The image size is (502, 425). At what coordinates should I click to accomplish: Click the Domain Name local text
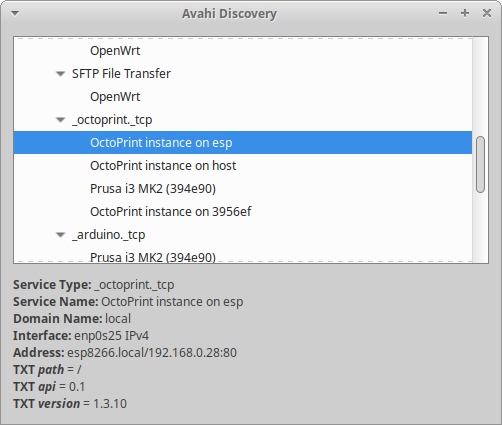(72, 319)
